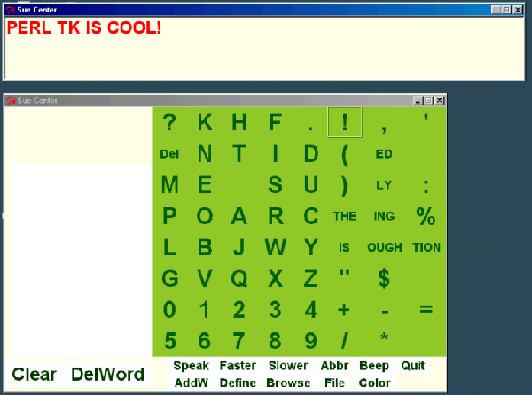Click the dollar sign key
The width and height of the screenshot is (532, 395).
pos(384,279)
